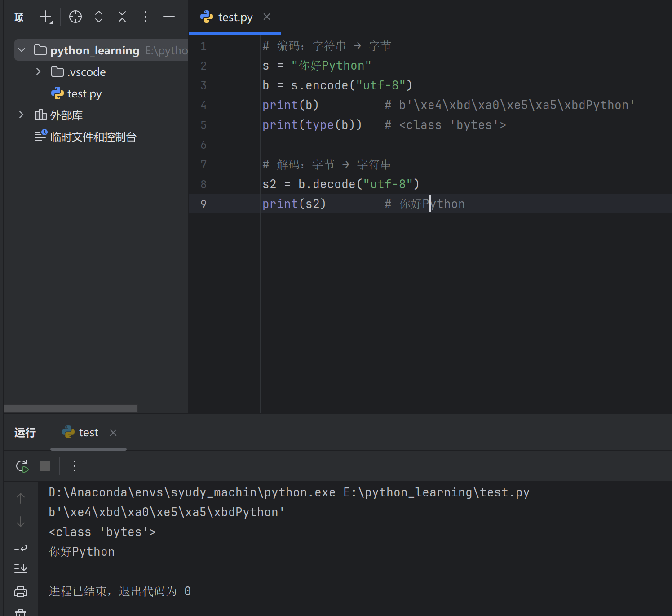Hide the project tool window
672x616 pixels.
point(169,17)
